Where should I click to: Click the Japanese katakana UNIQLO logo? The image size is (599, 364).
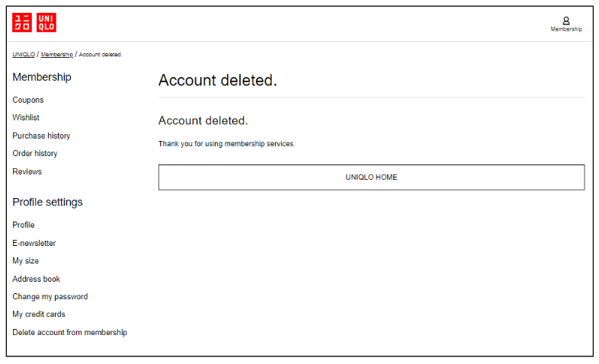click(22, 23)
